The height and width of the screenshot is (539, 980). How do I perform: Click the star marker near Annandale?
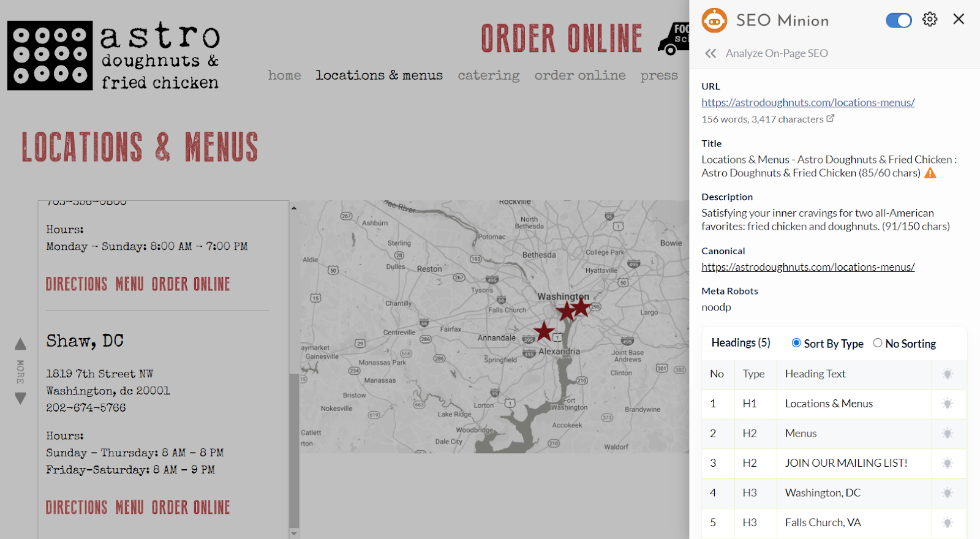(x=544, y=331)
